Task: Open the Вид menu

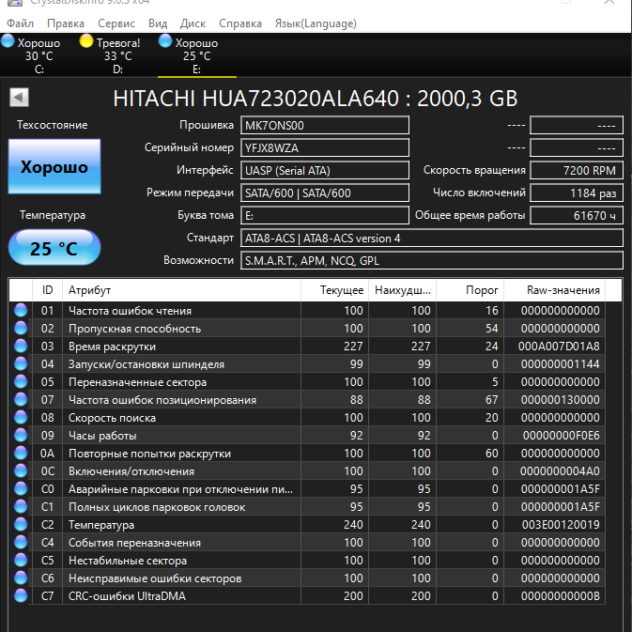Action: 158,23
